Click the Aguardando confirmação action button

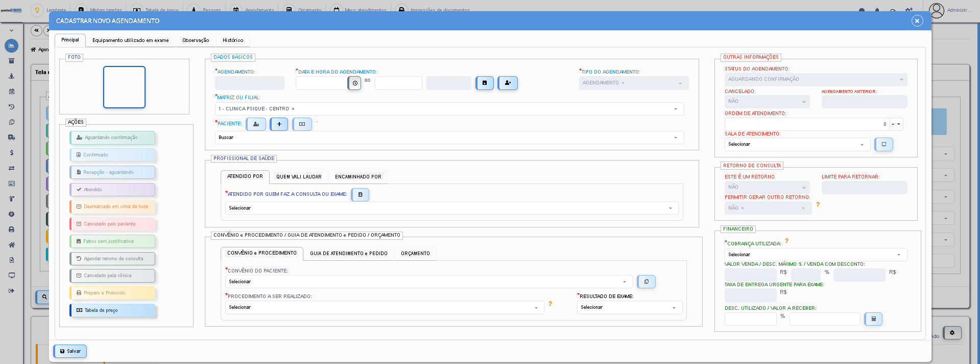pyautogui.click(x=112, y=138)
